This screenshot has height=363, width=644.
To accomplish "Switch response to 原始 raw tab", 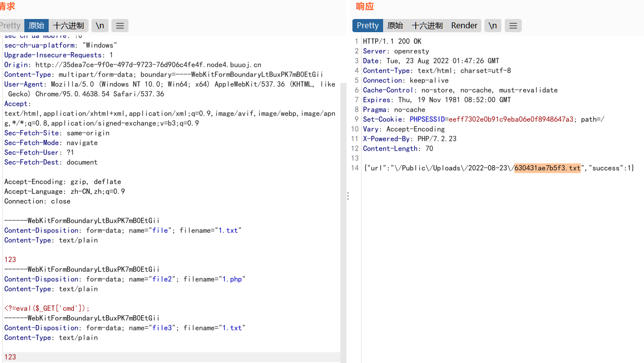I will pos(395,26).
